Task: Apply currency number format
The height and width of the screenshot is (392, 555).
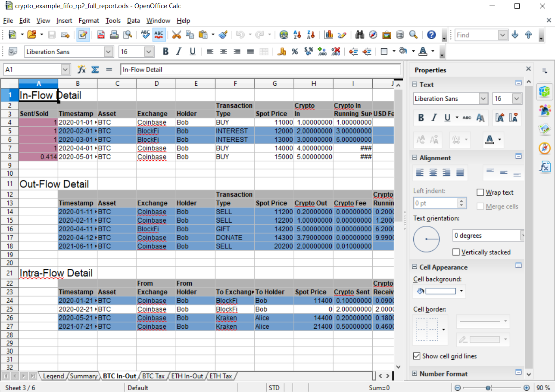Action: click(281, 51)
